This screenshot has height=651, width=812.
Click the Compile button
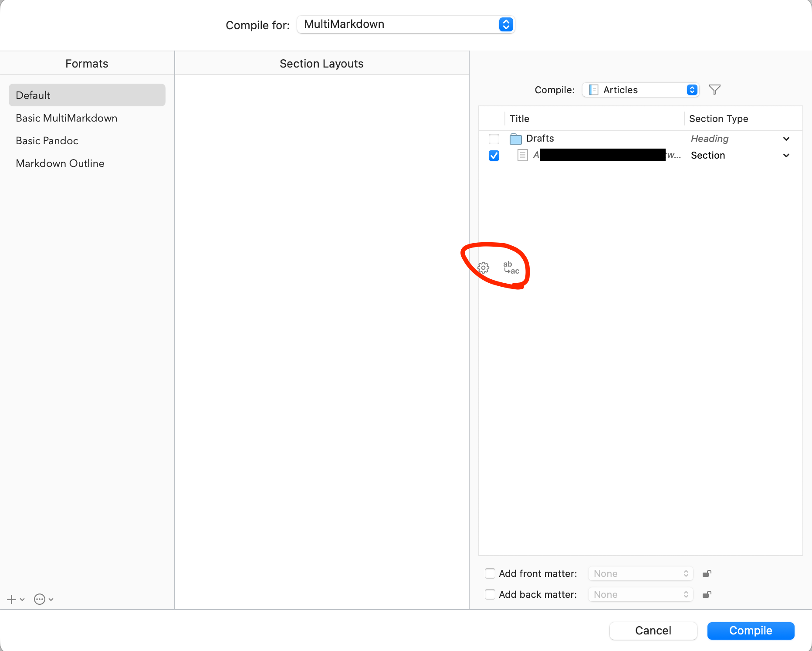(x=751, y=631)
